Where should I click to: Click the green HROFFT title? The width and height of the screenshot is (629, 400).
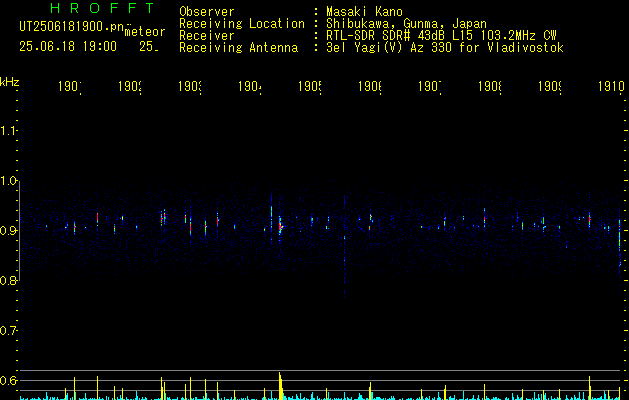click(102, 8)
